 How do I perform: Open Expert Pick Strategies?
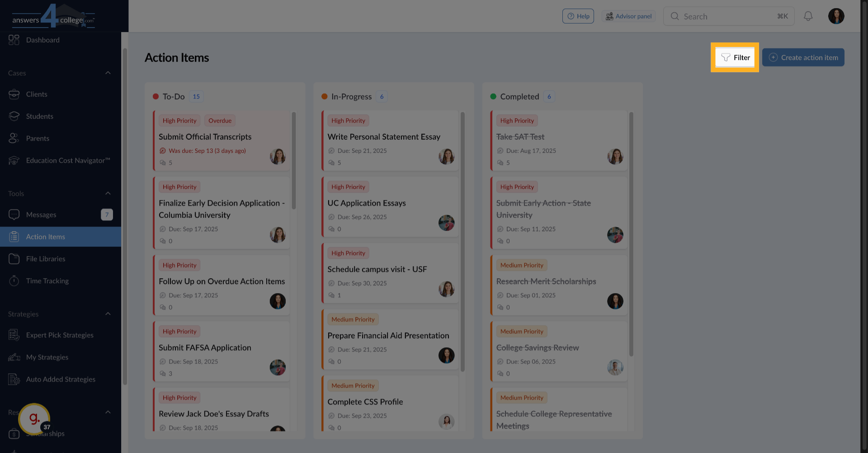tap(59, 335)
